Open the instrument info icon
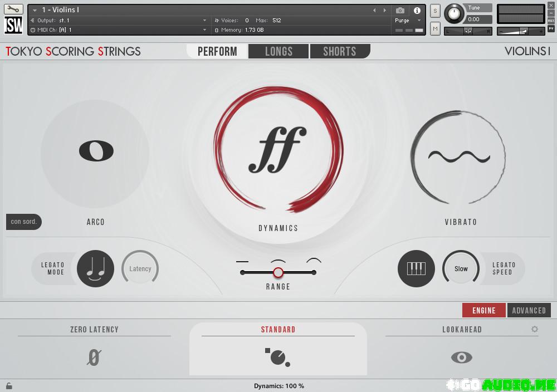Screen dimensions: 557x392 pos(417,10)
